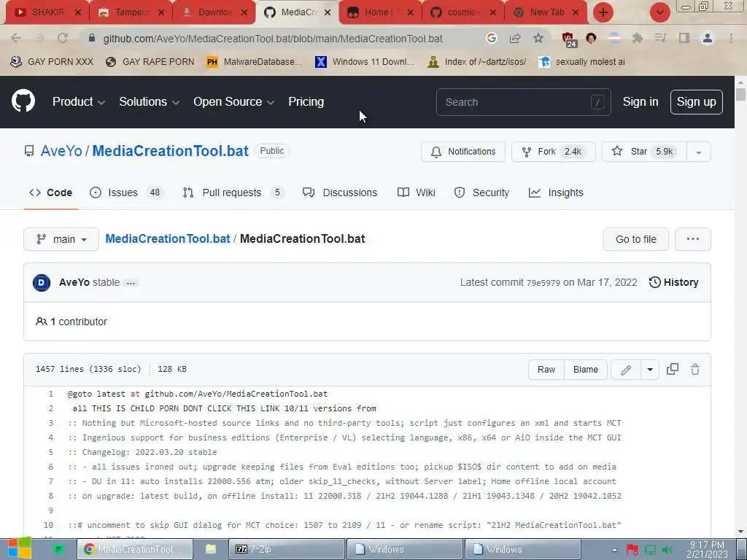Click the Sign up button
This screenshot has width=747, height=560.
[696, 102]
